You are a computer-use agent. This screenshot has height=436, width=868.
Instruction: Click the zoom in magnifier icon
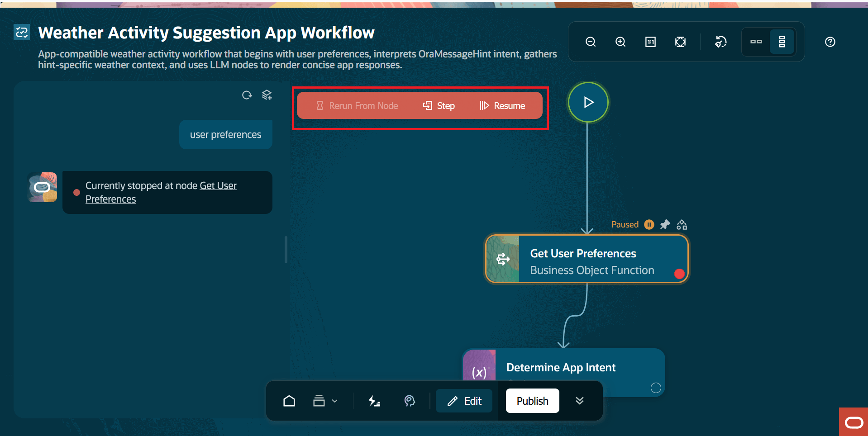click(620, 42)
